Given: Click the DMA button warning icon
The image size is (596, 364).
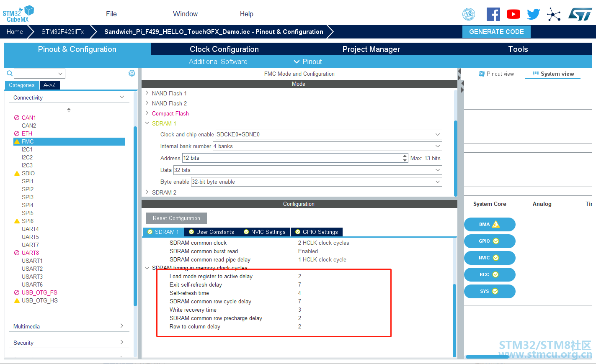Looking at the screenshot, I should (496, 224).
